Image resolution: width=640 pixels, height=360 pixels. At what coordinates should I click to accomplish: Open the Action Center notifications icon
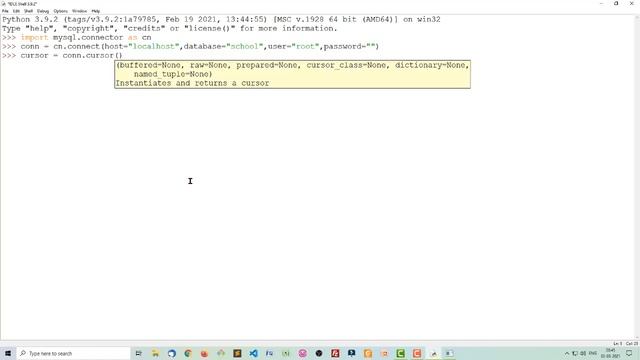tap(629, 353)
